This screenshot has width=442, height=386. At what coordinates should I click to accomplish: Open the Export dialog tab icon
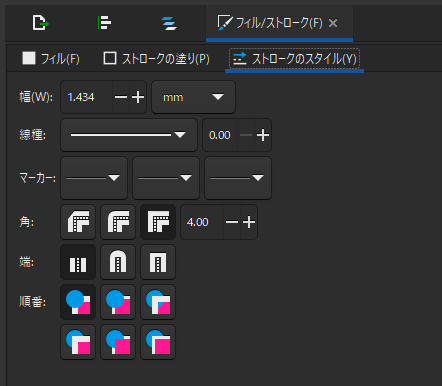coord(40,23)
